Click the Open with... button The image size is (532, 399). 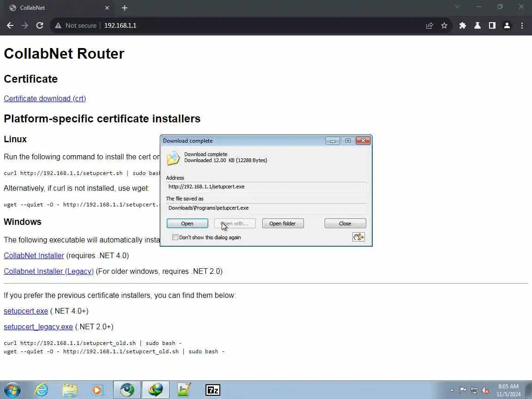235,223
